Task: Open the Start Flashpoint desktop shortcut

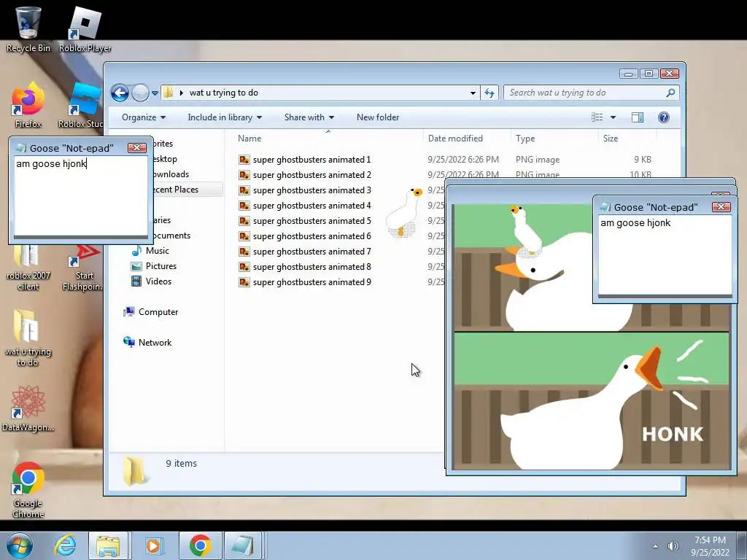Action: tap(82, 268)
